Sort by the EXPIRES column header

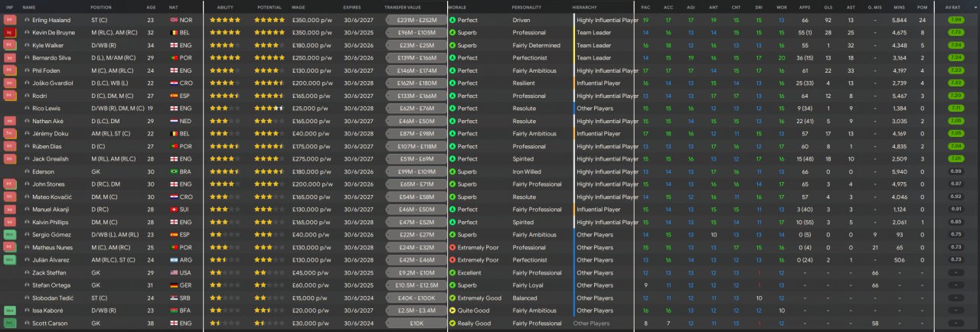click(352, 7)
